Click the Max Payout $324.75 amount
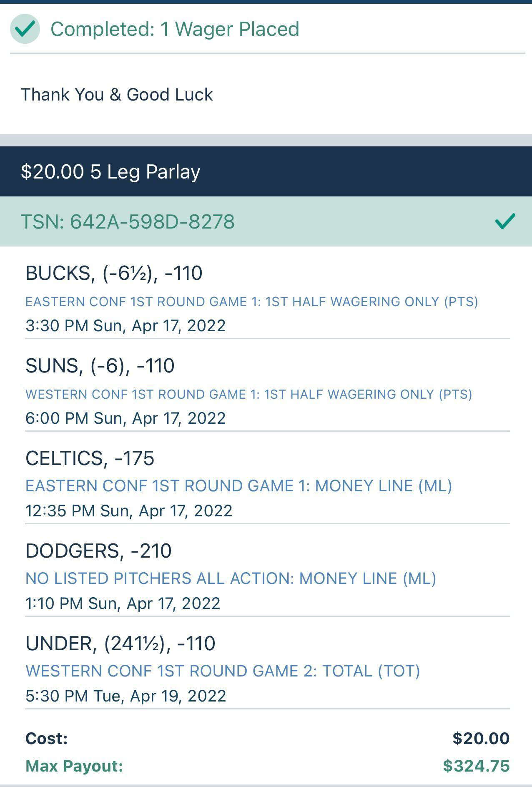This screenshot has width=532, height=787. [476, 766]
